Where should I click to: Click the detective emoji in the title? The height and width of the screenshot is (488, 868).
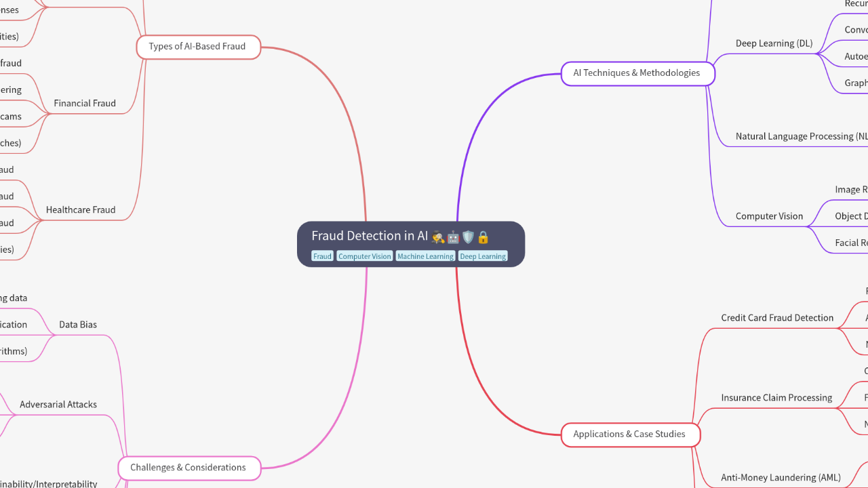pos(438,237)
